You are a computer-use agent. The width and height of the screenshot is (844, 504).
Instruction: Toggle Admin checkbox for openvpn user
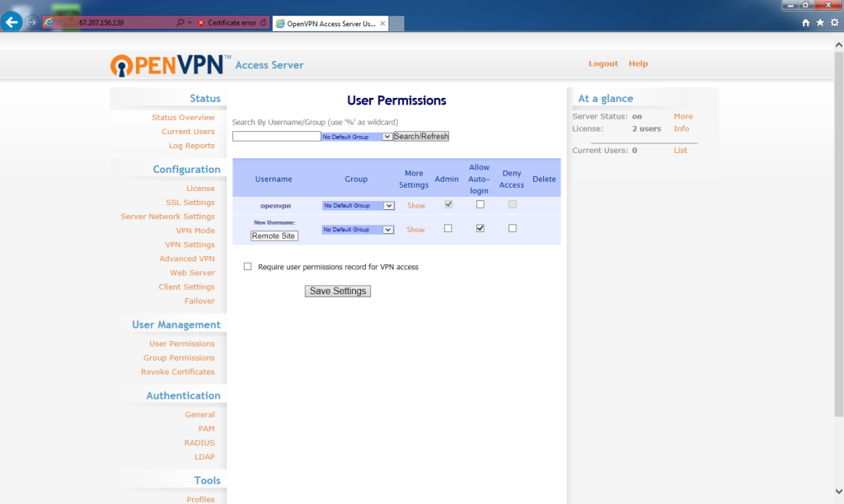[448, 204]
